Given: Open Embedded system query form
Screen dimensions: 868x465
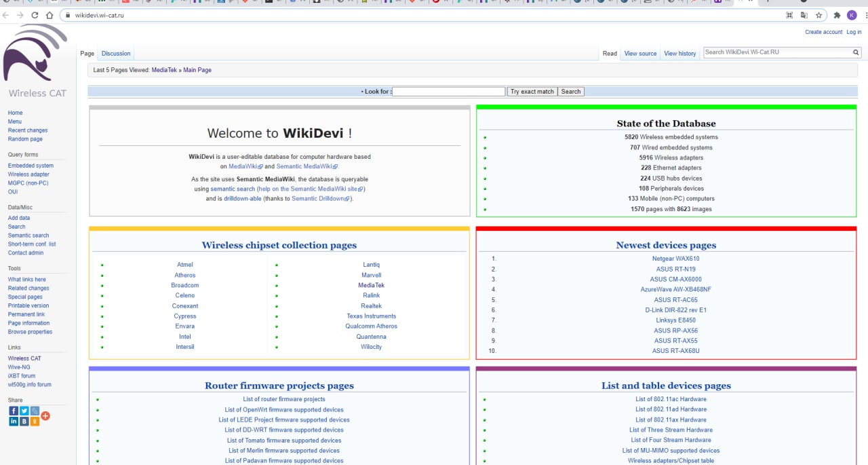Looking at the screenshot, I should [x=31, y=166].
